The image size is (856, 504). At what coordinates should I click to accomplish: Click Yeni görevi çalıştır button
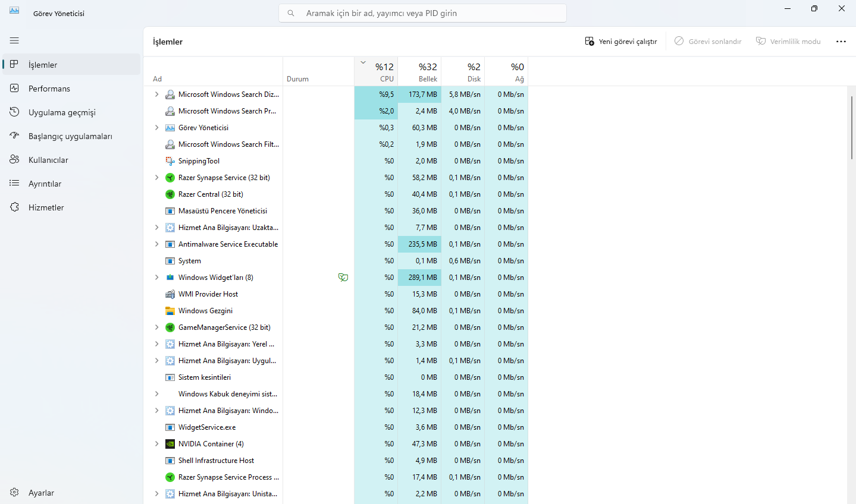pos(621,42)
